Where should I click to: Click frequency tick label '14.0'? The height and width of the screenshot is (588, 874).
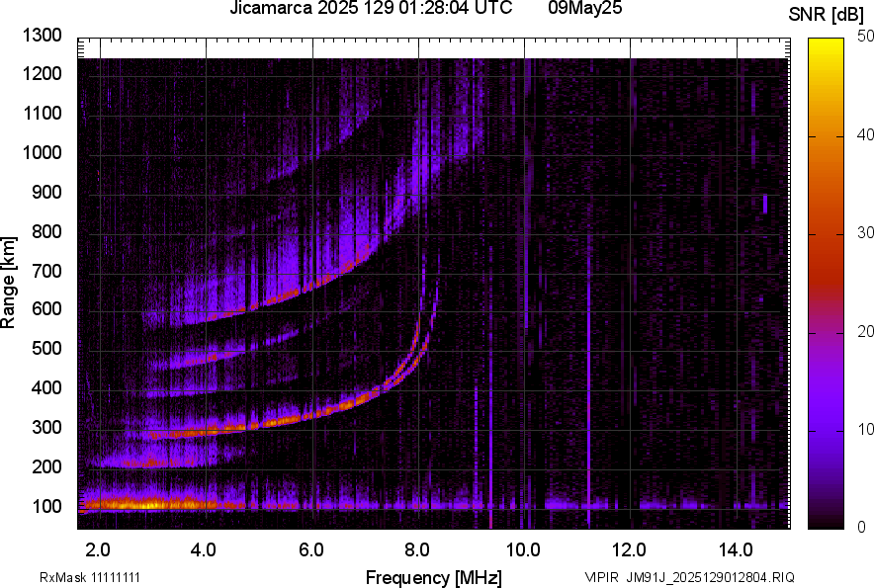736,550
